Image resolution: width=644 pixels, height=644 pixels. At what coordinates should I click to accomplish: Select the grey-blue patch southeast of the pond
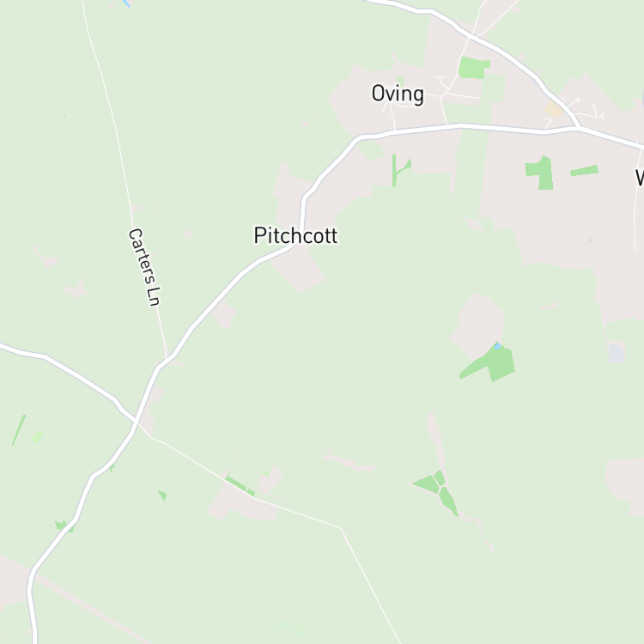tap(616, 353)
